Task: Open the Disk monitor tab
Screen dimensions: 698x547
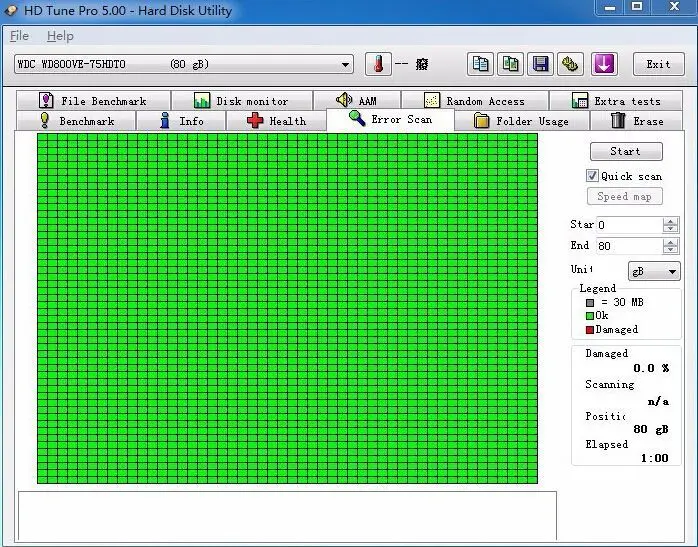Action: 242,101
